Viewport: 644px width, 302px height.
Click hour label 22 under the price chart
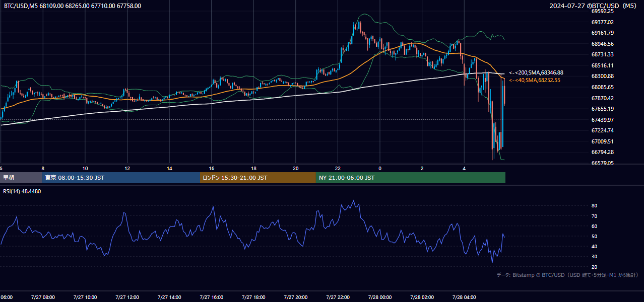(x=338, y=168)
